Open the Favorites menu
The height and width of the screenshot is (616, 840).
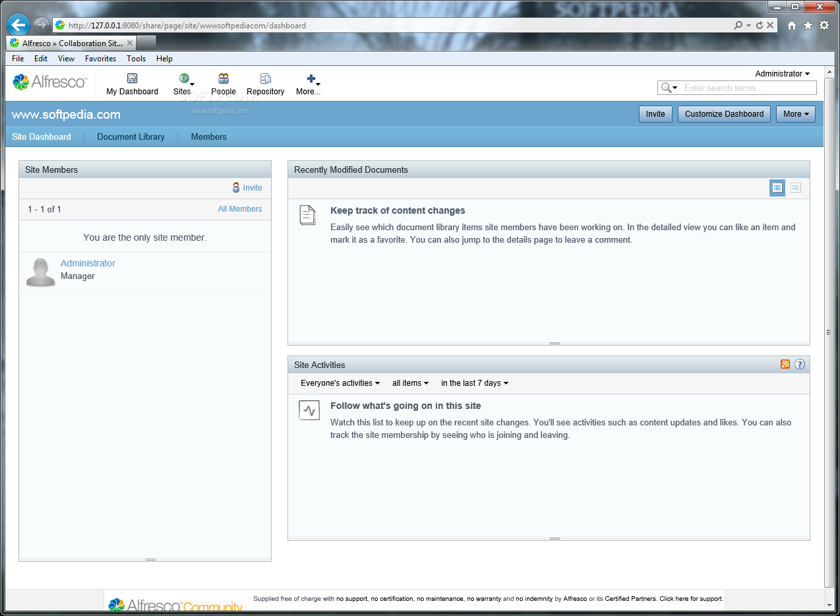coord(100,59)
